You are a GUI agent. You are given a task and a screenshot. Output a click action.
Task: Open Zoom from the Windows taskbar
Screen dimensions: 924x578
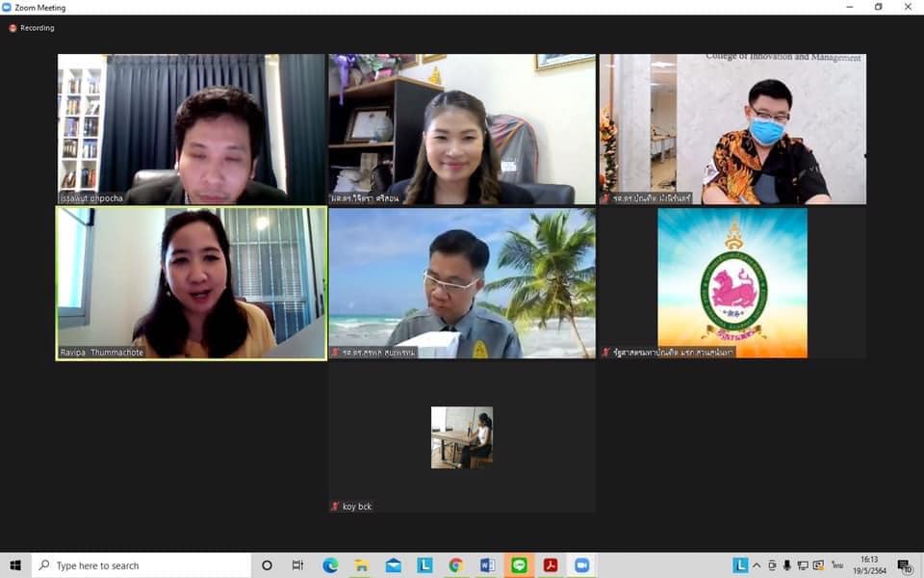pyautogui.click(x=581, y=565)
